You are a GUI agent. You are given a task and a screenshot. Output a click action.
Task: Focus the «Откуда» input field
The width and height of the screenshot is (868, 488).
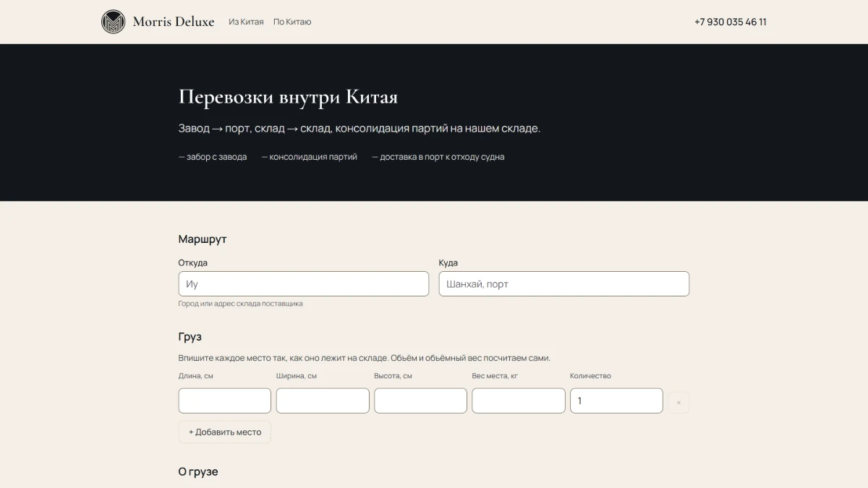pos(304,283)
